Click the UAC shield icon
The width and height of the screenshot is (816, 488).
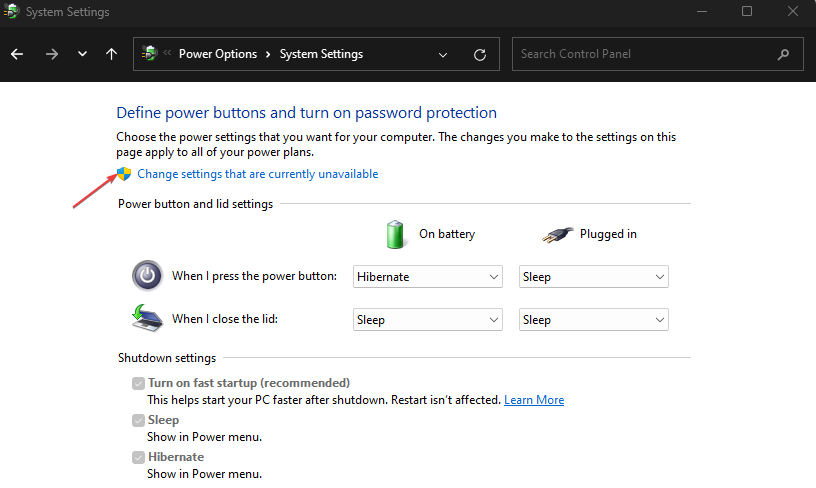[x=124, y=174]
